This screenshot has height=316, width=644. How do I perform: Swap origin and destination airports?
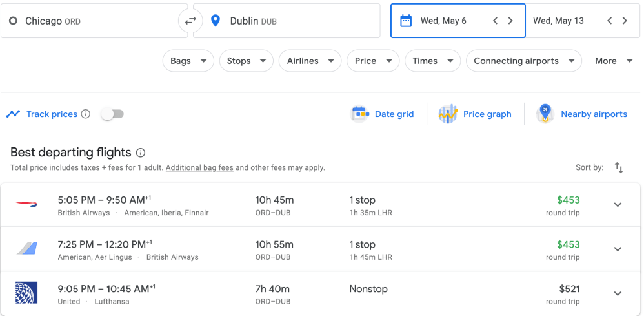click(x=190, y=21)
